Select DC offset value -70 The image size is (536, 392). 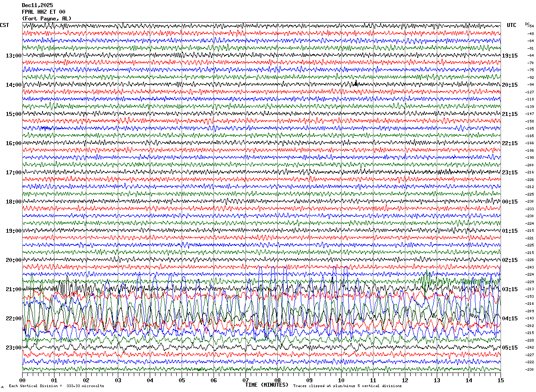pos(530,63)
